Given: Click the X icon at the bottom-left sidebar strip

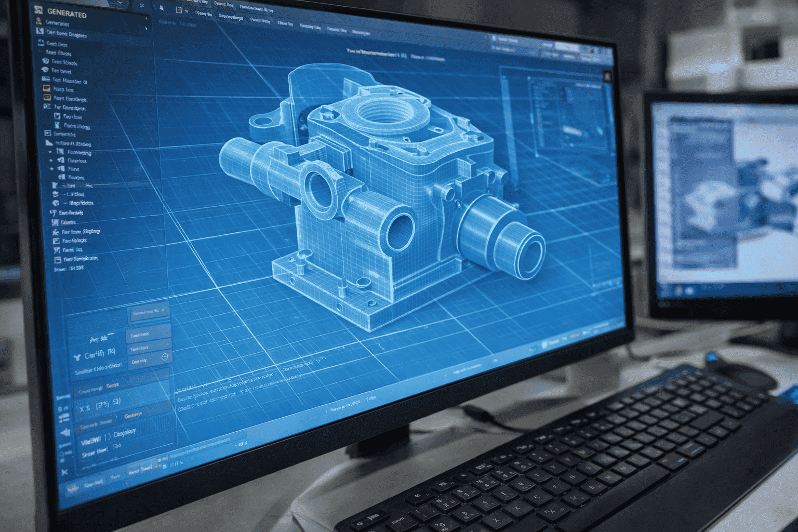Looking at the screenshot, I should point(64,472).
